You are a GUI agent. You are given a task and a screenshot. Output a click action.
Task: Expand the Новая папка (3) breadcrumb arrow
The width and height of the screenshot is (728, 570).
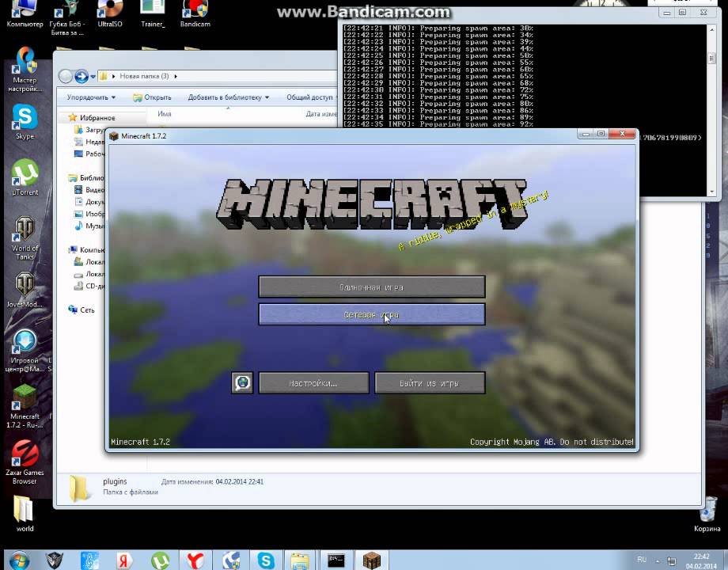[176, 76]
